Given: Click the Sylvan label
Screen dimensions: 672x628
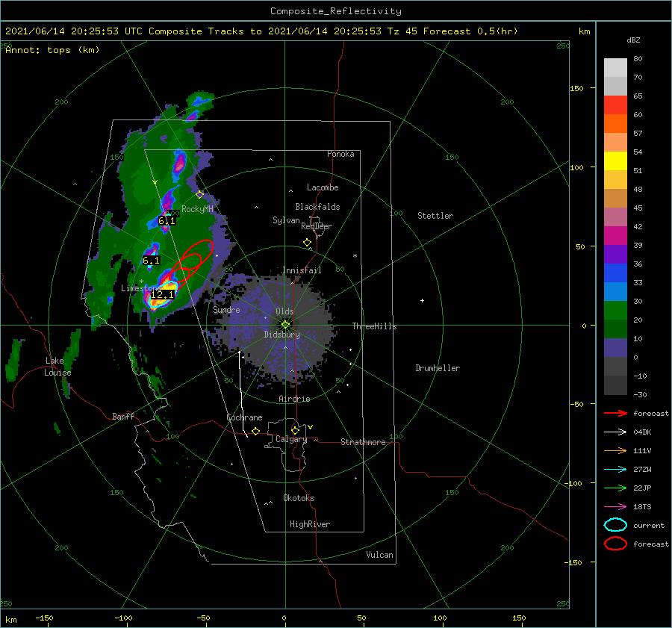Looking at the screenshot, I should [x=286, y=220].
